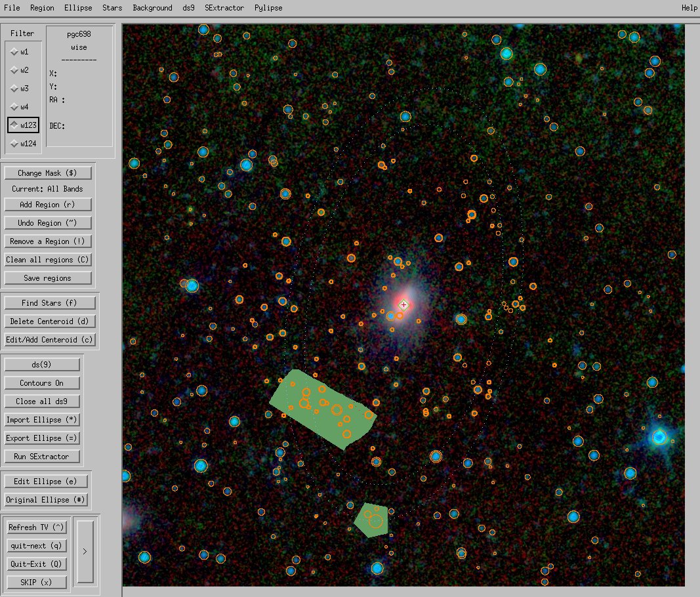Click Undo Region (~) button

48,223
